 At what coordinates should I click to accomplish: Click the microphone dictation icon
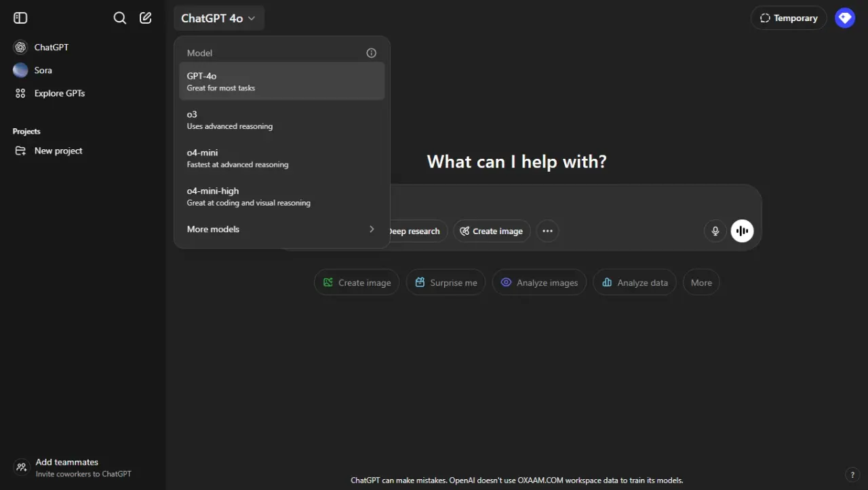point(715,231)
